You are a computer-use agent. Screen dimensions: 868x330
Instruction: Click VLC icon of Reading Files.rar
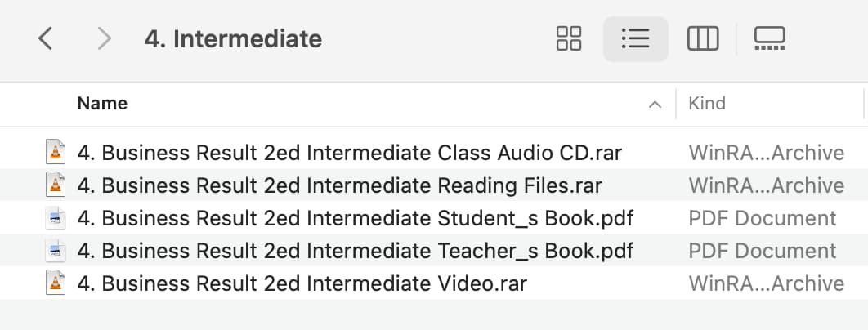[x=56, y=185]
